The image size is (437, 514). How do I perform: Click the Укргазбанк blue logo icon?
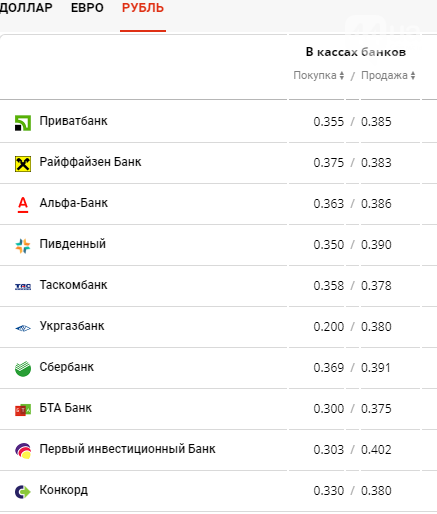23,328
